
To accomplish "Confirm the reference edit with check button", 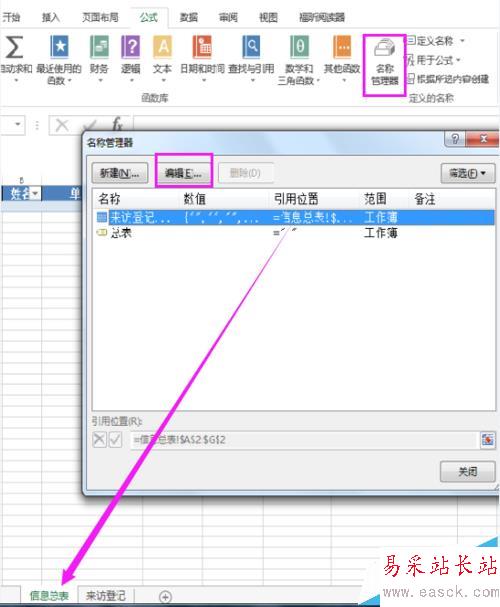I will 115,440.
